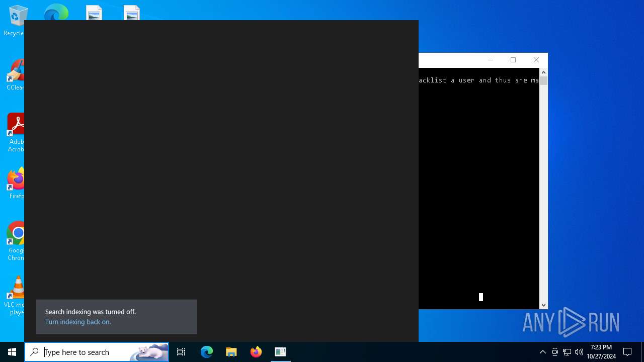Click the search highlight illustration in search box
644x362 pixels.
click(149, 352)
